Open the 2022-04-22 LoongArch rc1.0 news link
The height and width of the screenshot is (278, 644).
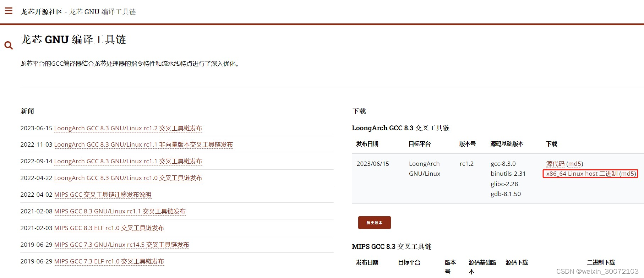tap(128, 178)
